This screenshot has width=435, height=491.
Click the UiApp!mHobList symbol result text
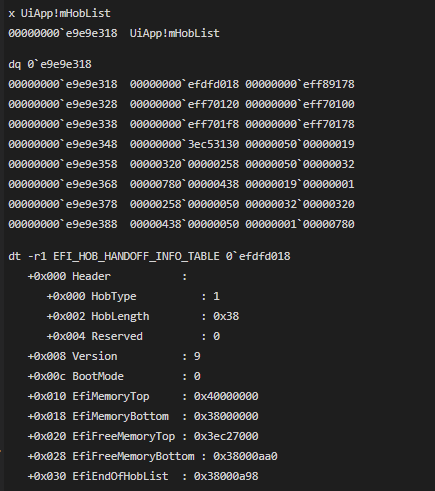[175, 33]
